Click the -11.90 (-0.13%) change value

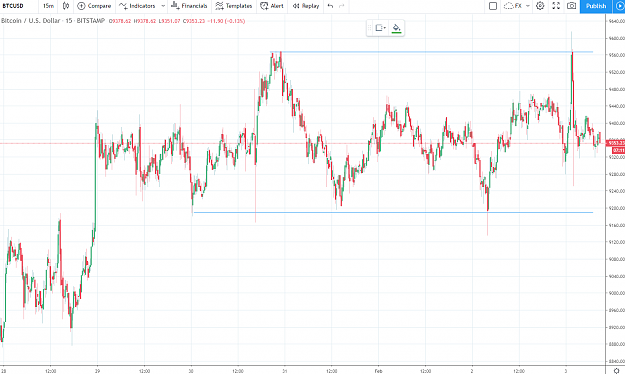click(x=227, y=21)
